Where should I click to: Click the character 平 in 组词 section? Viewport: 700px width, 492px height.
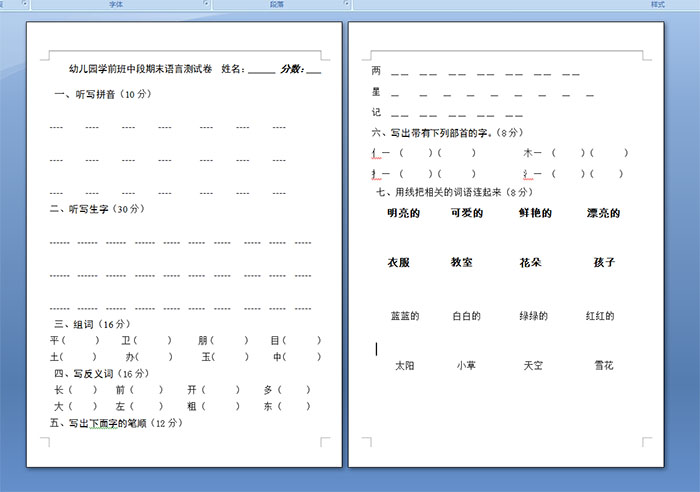(54, 340)
